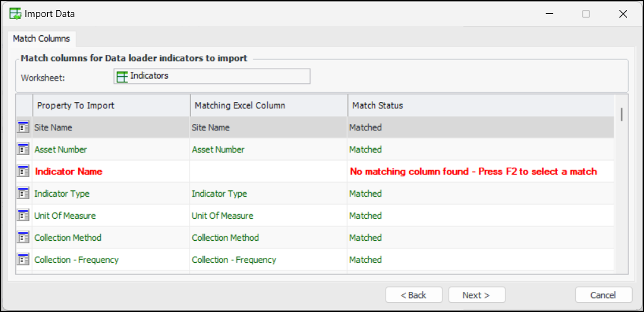Click the vertical scrollbar thumb in grid
Image resolution: width=644 pixels, height=312 pixels.
[x=622, y=114]
